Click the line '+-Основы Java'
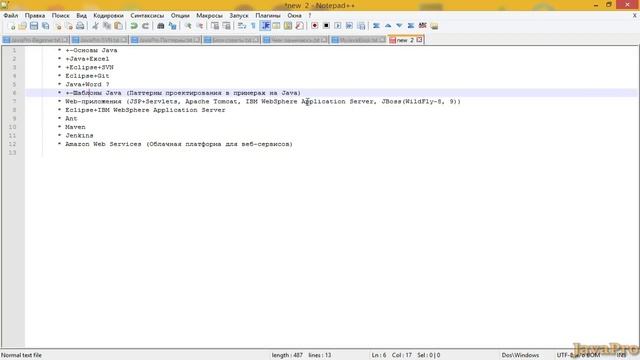The width and height of the screenshot is (640, 360). click(x=91, y=50)
